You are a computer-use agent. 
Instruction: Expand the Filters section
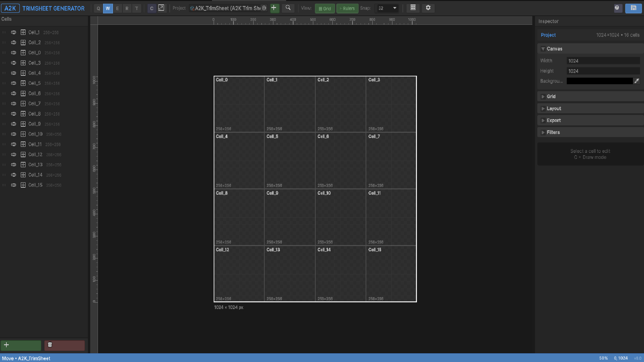click(553, 132)
